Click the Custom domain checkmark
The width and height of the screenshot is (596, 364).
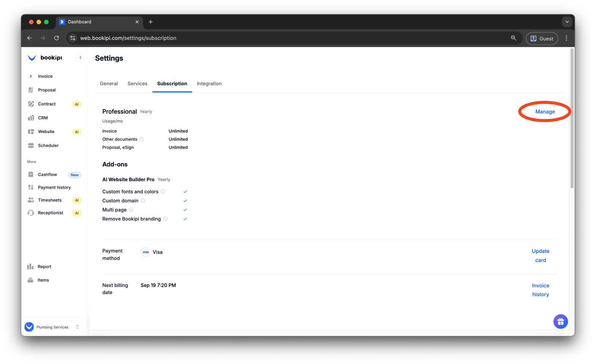click(185, 201)
